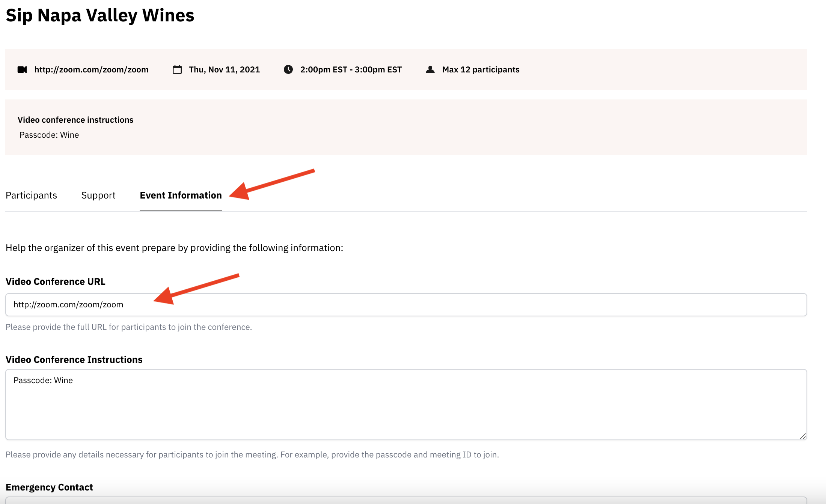
Task: Click the Help the organizer intro sentence
Action: click(x=175, y=248)
